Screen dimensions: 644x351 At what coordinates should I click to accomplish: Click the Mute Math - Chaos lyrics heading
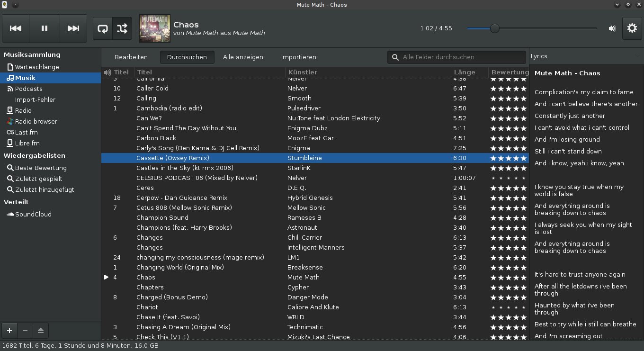click(567, 73)
